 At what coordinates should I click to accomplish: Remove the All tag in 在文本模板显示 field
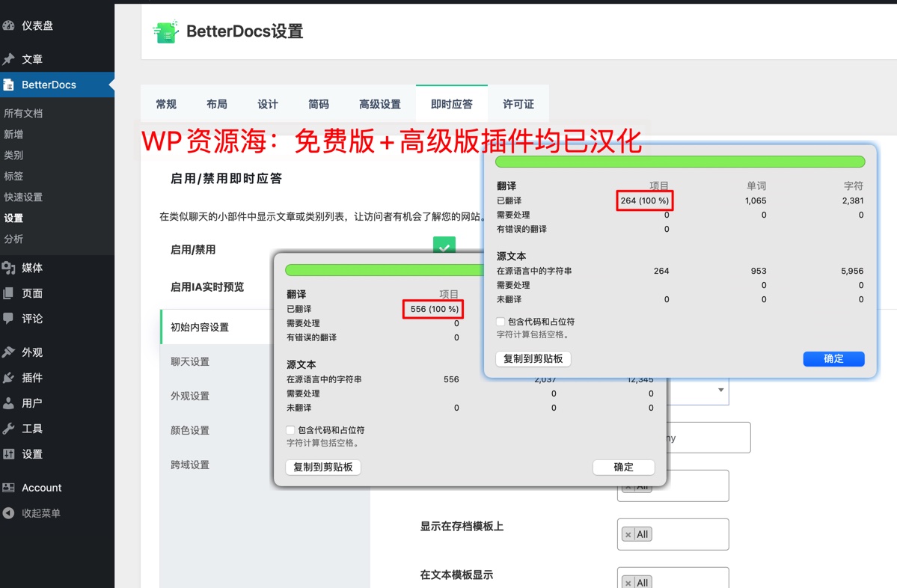(628, 583)
